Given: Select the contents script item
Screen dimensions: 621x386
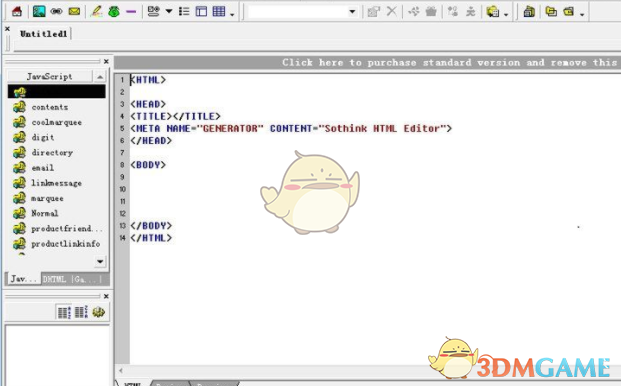Looking at the screenshot, I should pos(50,107).
